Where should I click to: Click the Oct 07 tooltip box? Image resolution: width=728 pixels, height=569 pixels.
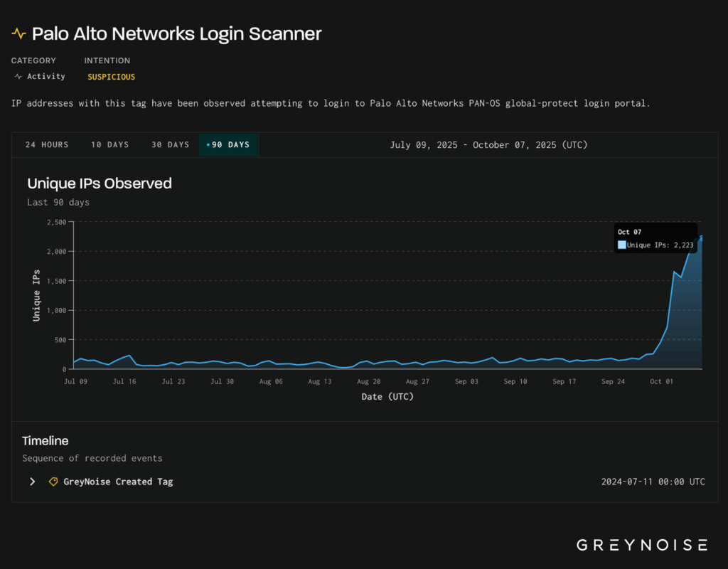[655, 238]
